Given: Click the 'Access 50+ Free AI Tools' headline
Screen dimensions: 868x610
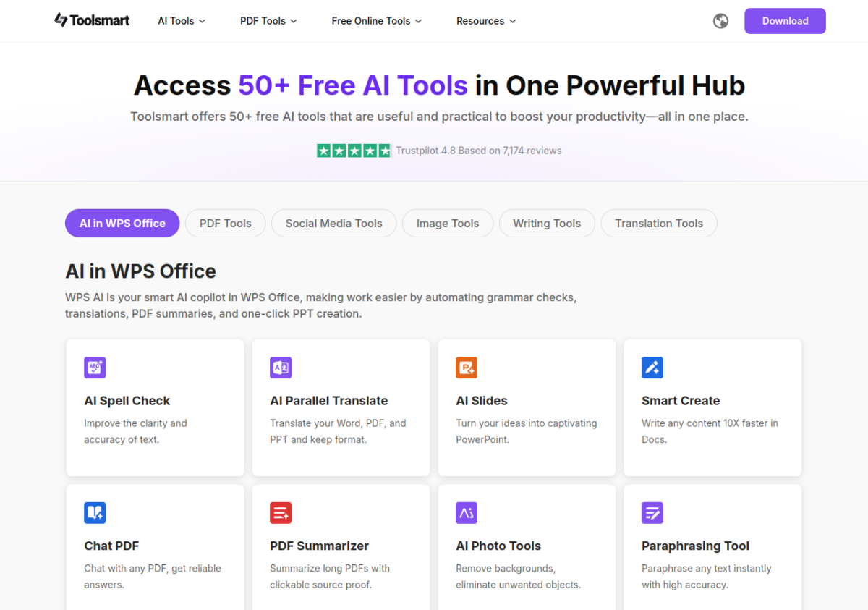Looking at the screenshot, I should (x=439, y=85).
